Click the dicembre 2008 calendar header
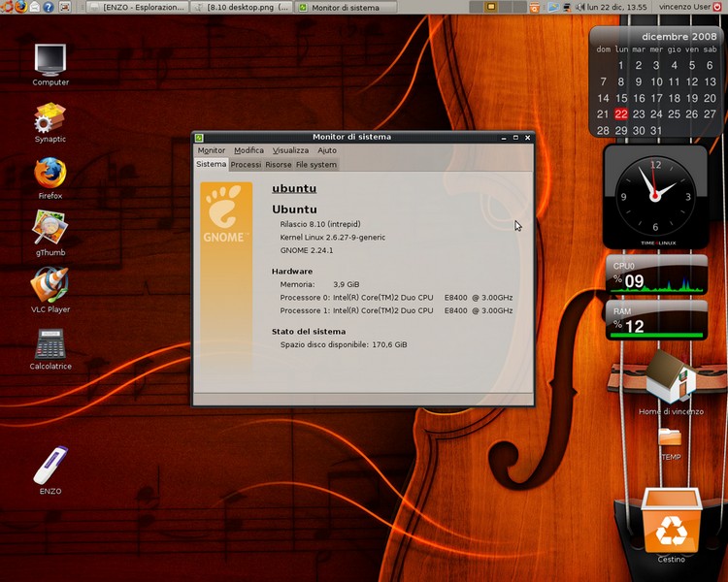The width and height of the screenshot is (728, 582). pos(678,37)
